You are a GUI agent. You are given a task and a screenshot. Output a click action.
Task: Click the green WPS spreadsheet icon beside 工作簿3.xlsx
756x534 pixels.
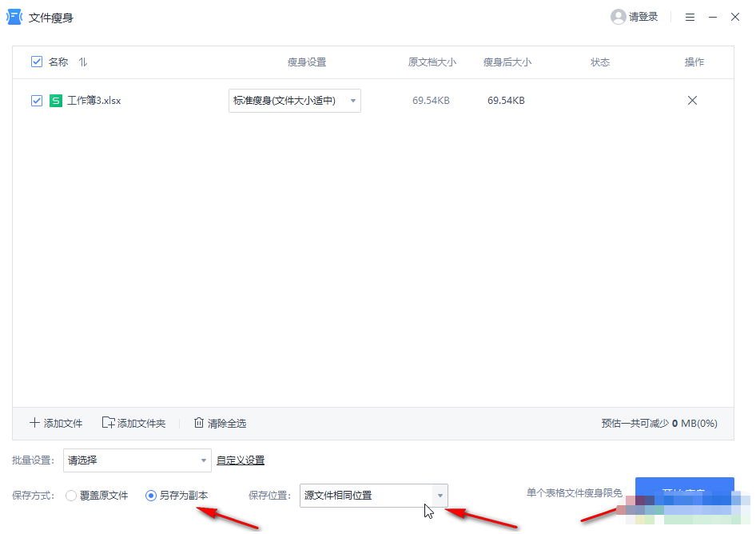coord(55,100)
